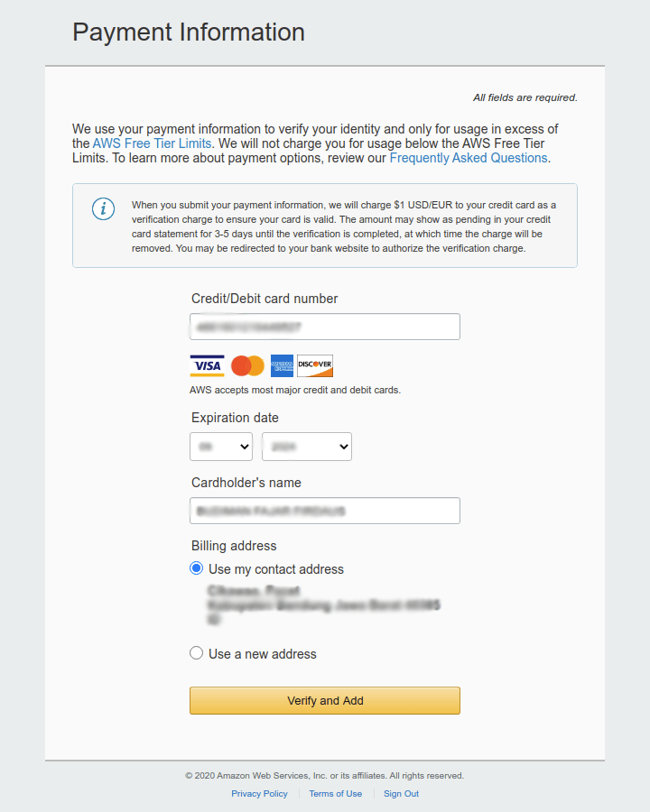Image resolution: width=650 pixels, height=812 pixels.
Task: Click the Mastercard logo
Action: pyautogui.click(x=247, y=365)
